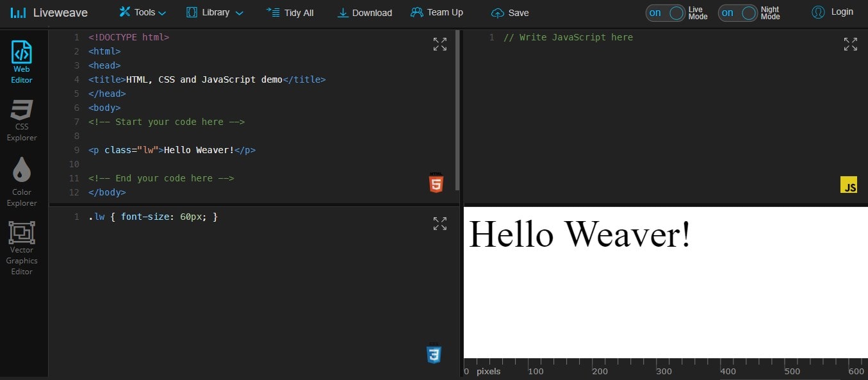The width and height of the screenshot is (868, 380).
Task: Open the Library dropdown menu
Action: click(x=214, y=12)
